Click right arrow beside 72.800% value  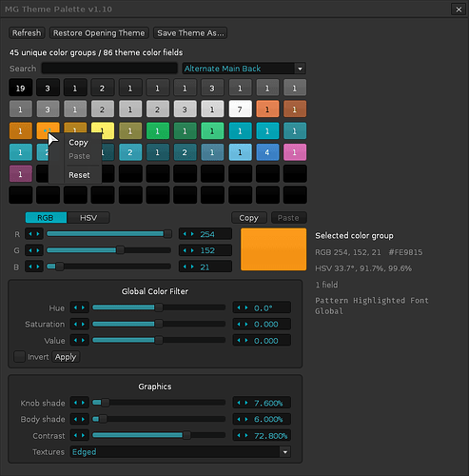tap(246, 435)
